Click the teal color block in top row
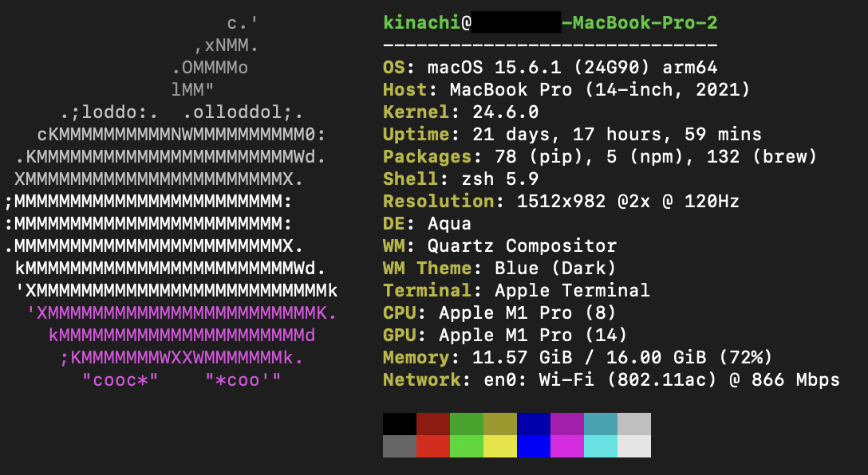 (x=601, y=423)
